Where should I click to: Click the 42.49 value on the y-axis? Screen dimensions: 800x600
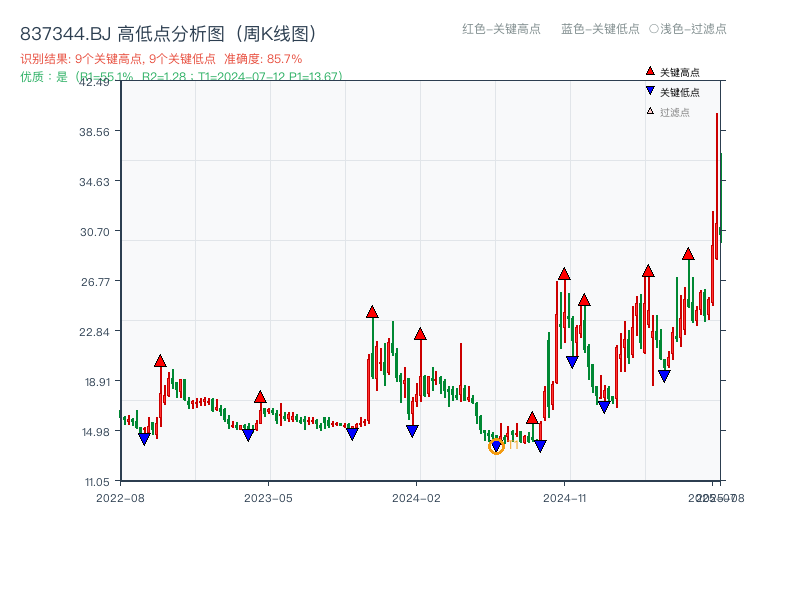95,84
